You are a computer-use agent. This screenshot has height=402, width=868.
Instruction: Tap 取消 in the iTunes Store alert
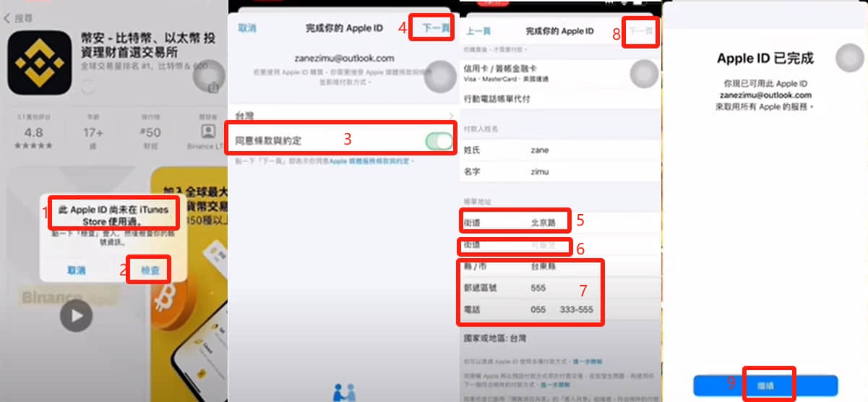click(77, 270)
